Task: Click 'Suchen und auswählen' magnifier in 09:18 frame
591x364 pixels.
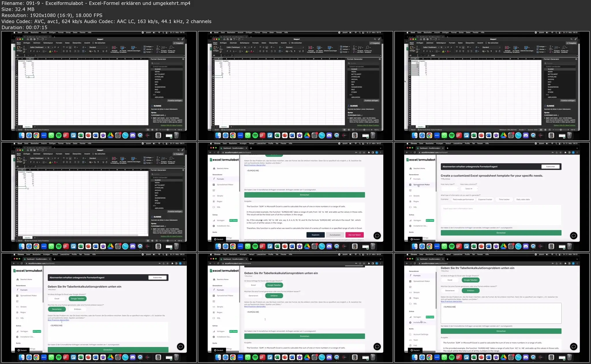Action: (x=171, y=49)
